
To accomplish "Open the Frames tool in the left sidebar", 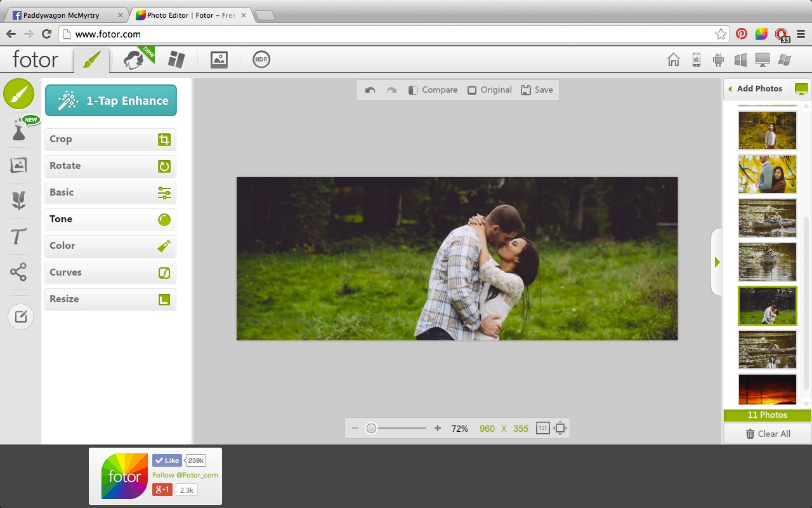I will (x=20, y=164).
